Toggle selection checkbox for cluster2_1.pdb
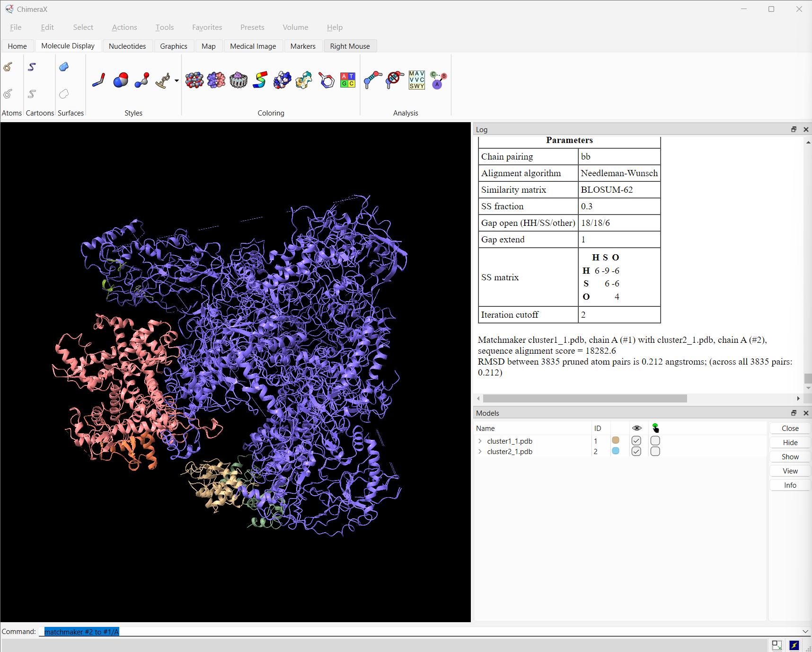 click(655, 451)
